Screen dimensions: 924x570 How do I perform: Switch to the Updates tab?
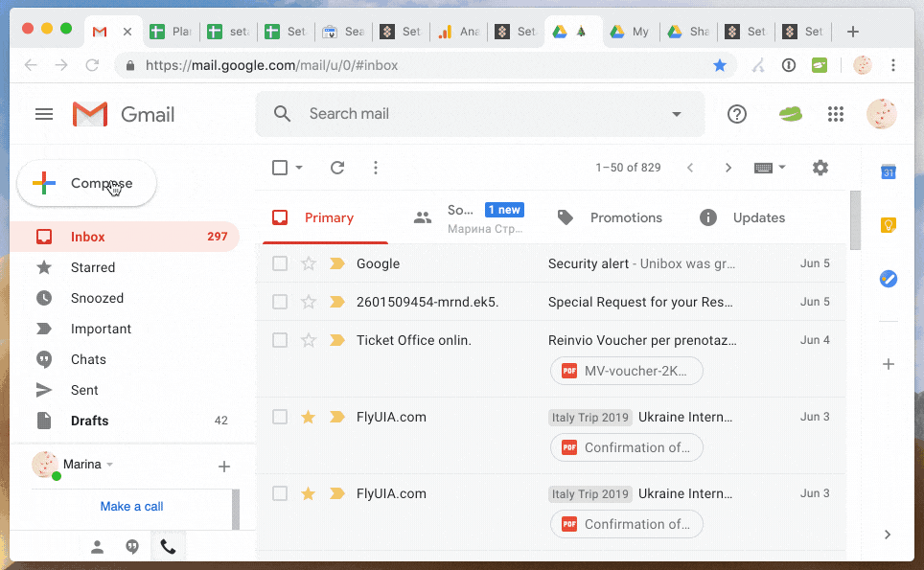pyautogui.click(x=743, y=217)
